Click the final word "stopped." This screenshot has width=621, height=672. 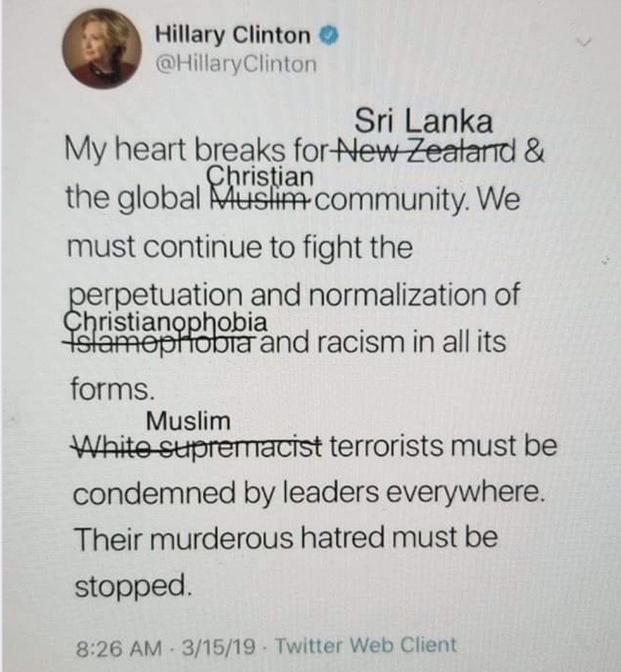click(x=132, y=586)
